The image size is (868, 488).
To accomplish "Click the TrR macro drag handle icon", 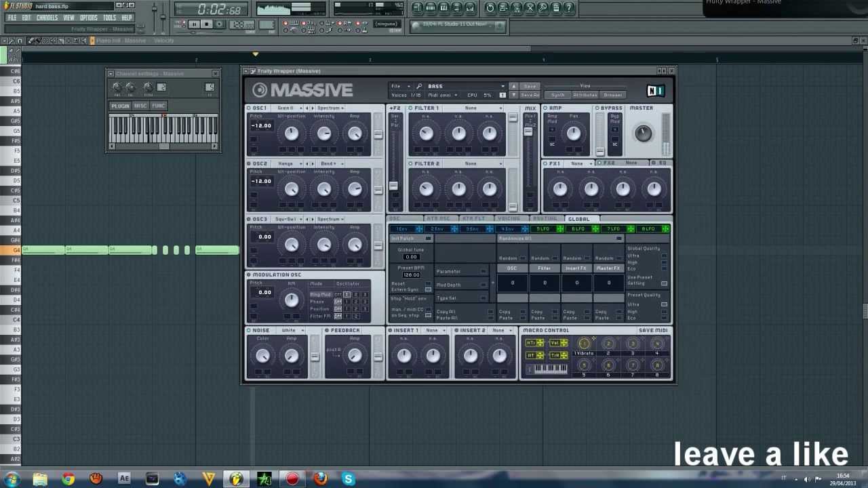I will [564, 355].
